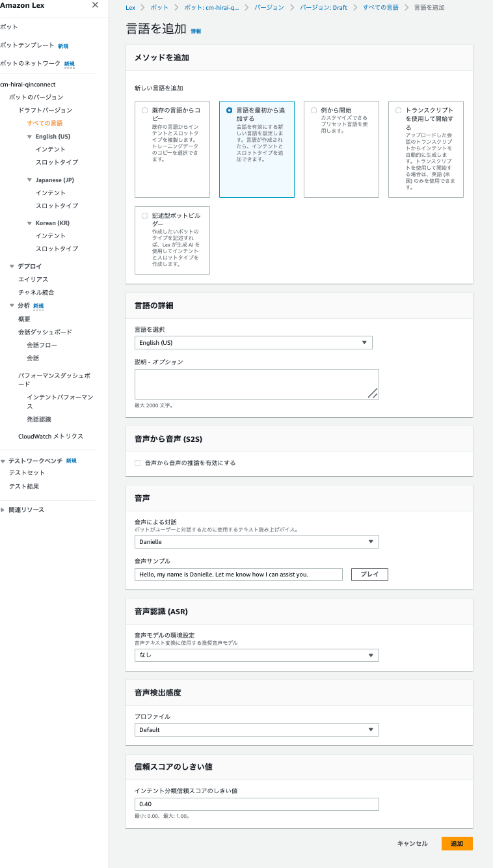Open テストセット in sidebar

click(x=27, y=474)
